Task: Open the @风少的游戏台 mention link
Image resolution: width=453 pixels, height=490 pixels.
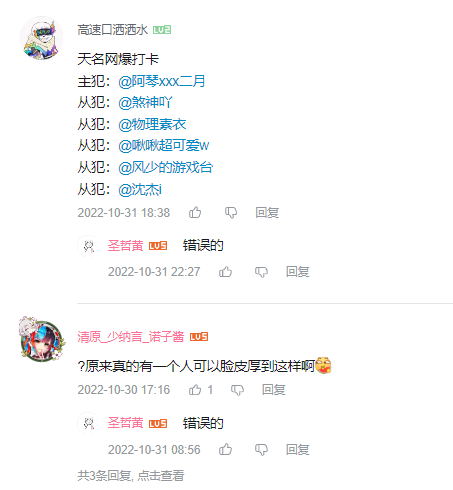Action: coord(166,167)
